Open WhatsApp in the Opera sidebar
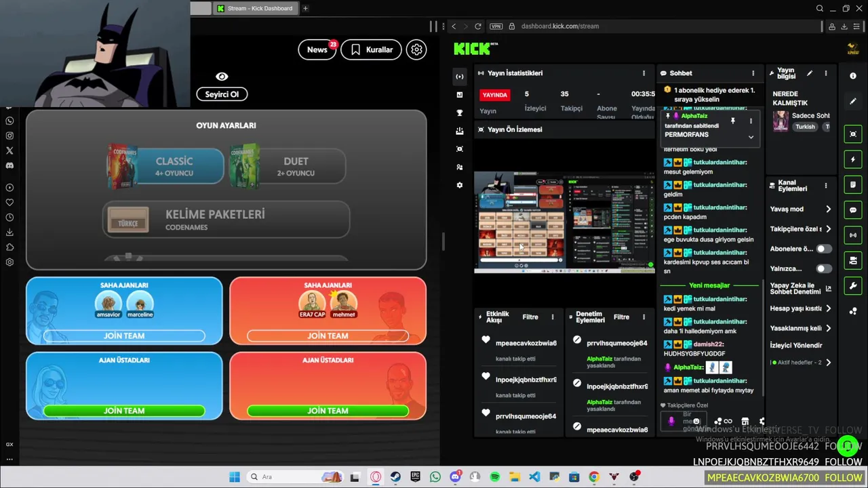Screen dimensions: 868x488 pyautogui.click(x=9, y=121)
